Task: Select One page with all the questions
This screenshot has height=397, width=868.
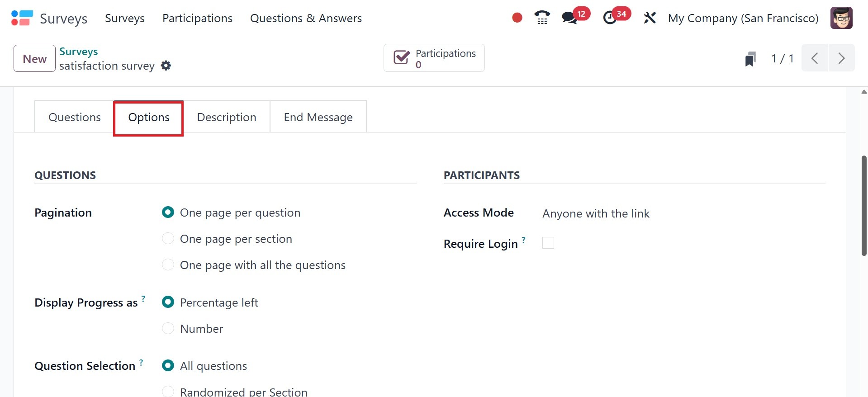Action: (168, 265)
